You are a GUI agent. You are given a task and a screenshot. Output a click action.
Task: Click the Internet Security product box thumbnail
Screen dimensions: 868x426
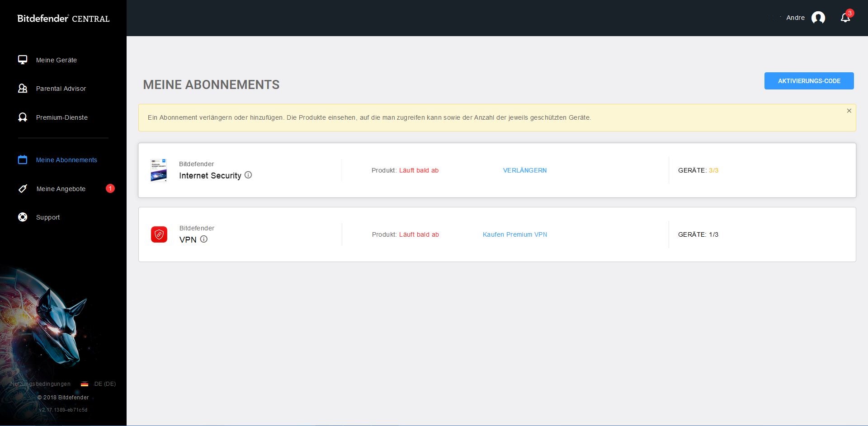pyautogui.click(x=159, y=170)
